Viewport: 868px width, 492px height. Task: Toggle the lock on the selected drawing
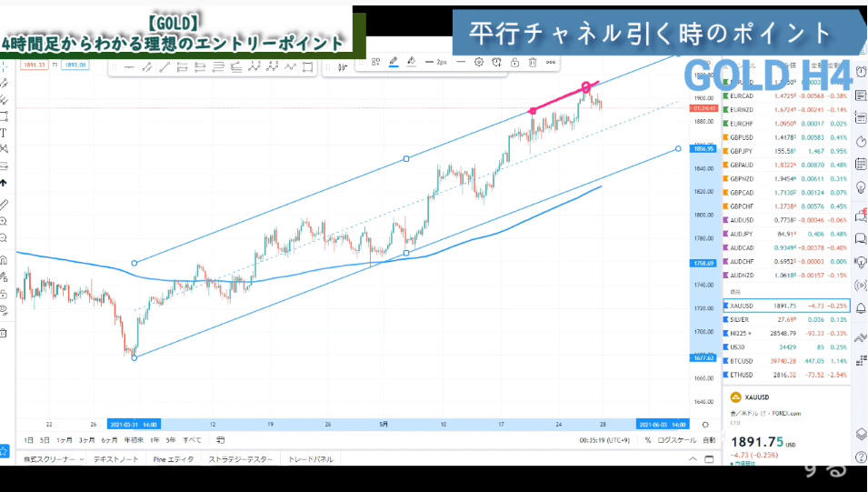point(514,62)
